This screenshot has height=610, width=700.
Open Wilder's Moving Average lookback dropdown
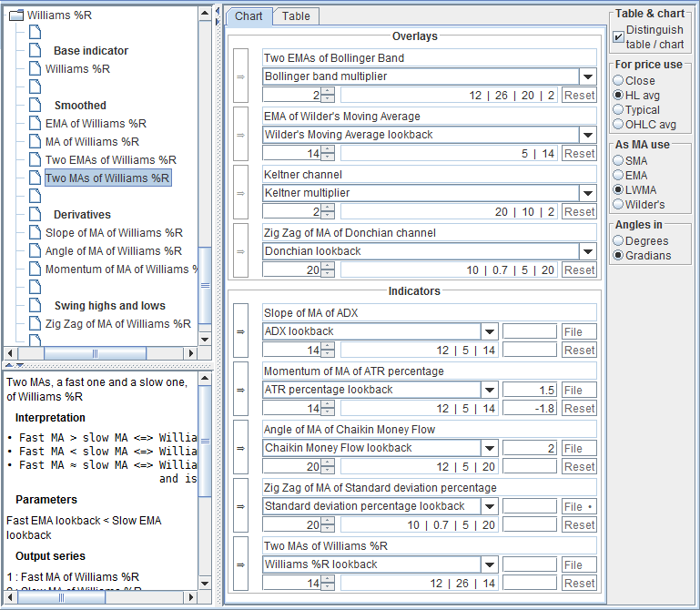588,135
